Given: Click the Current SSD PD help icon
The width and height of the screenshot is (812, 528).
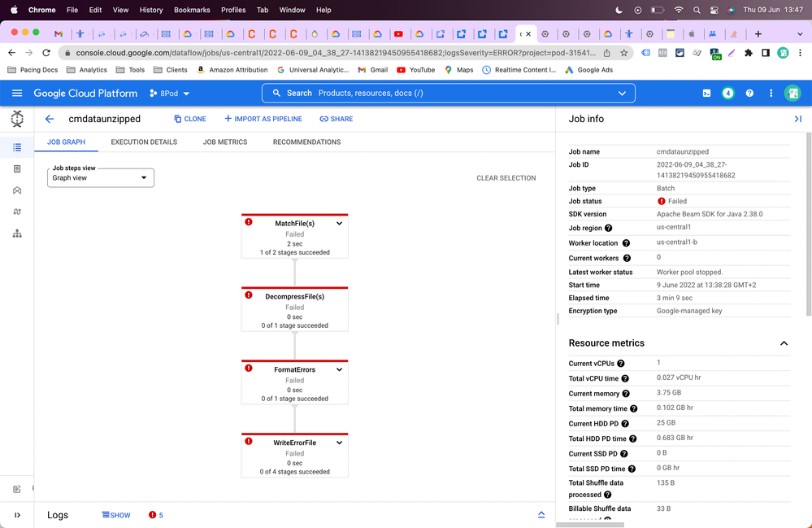Looking at the screenshot, I should point(624,454).
